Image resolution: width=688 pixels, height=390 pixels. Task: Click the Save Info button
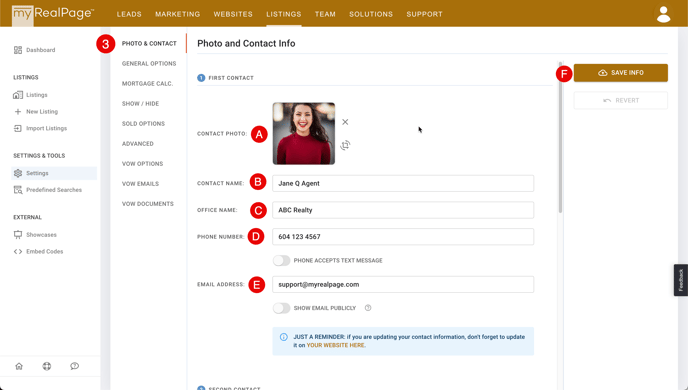point(621,73)
